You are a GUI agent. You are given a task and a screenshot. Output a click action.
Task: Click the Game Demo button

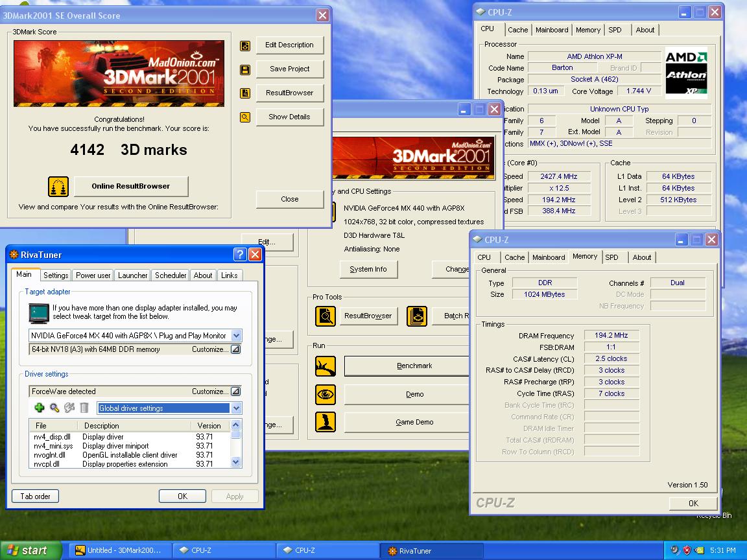coord(407,423)
